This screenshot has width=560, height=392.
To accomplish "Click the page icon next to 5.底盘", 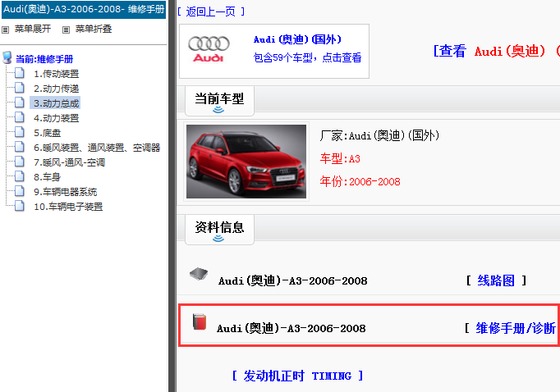I will [20, 132].
